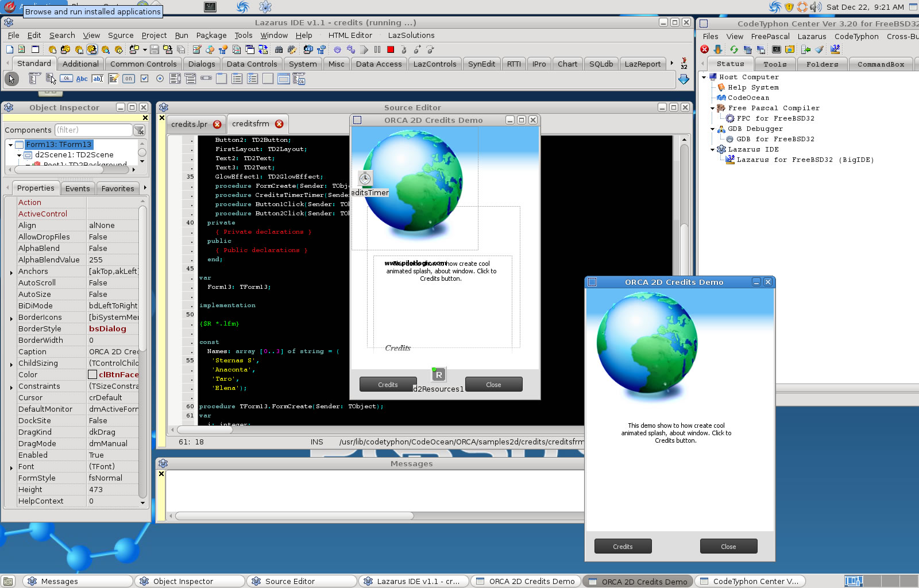
Task: Click the Save disk icon in Lazarus toolbar
Action: [x=155, y=49]
